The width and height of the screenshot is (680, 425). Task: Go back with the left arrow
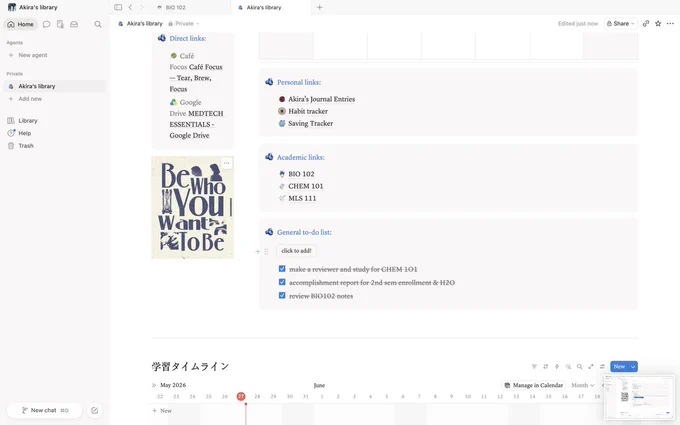click(130, 7)
